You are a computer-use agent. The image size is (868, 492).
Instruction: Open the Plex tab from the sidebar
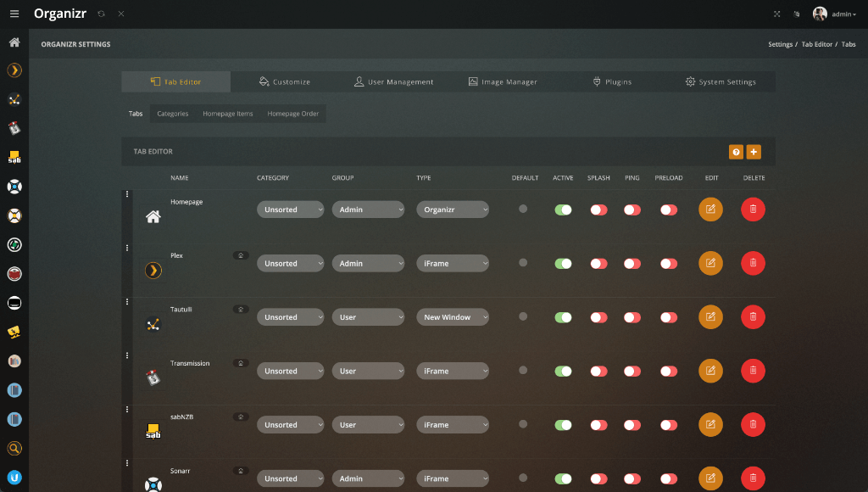click(x=14, y=70)
